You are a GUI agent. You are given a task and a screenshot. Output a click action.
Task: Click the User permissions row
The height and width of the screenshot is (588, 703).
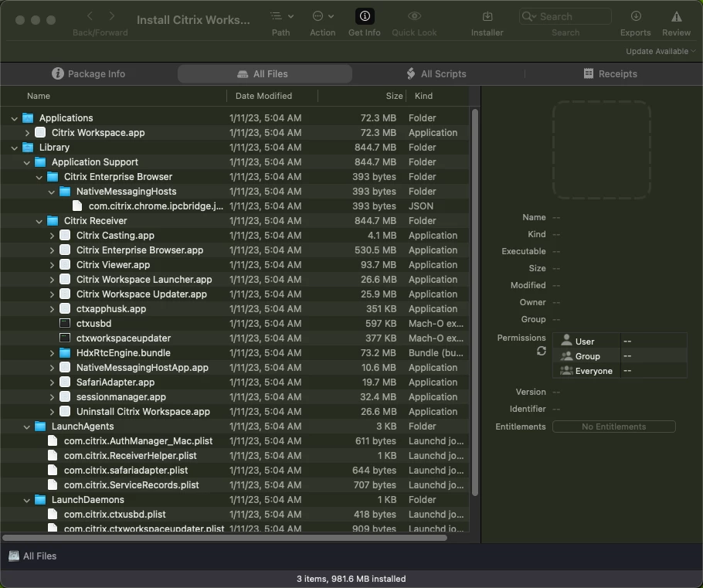click(620, 342)
